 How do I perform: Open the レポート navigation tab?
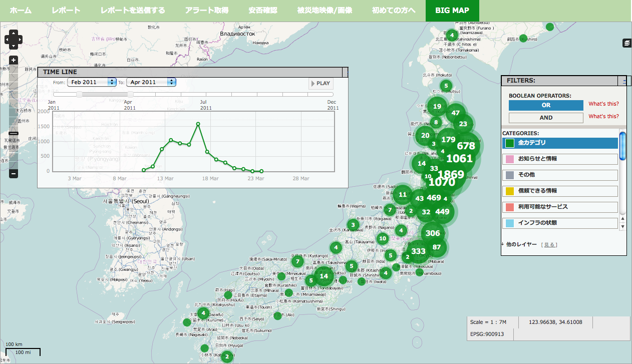[66, 11]
